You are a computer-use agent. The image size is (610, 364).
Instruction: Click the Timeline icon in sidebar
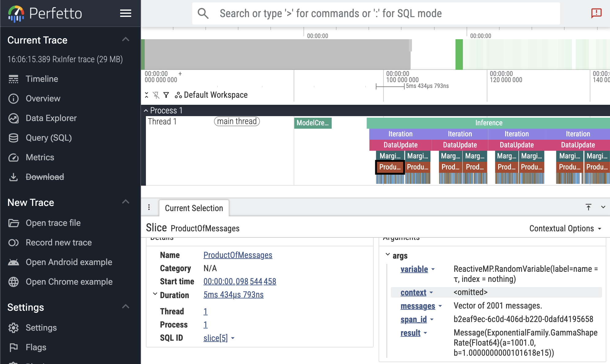tap(13, 79)
